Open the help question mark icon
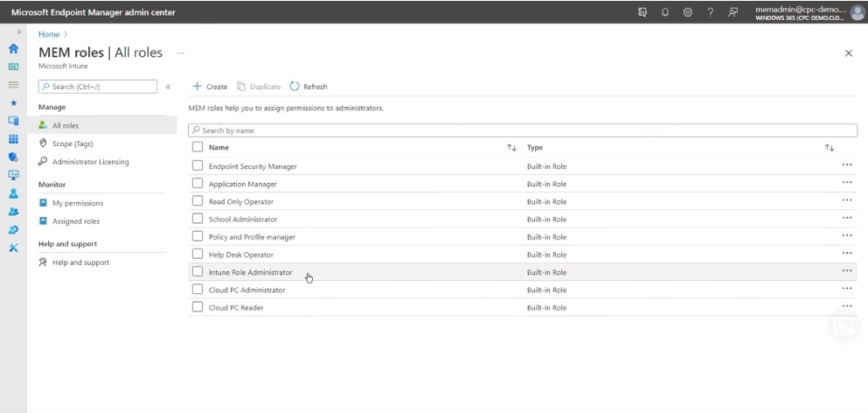Viewport: 868px width, 413px height. pos(711,12)
